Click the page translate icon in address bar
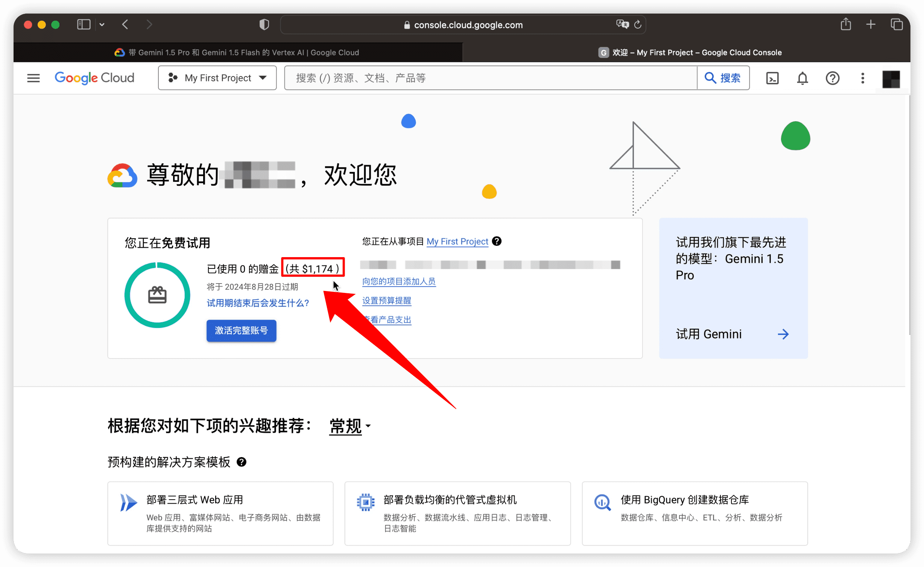924x567 pixels. click(622, 25)
